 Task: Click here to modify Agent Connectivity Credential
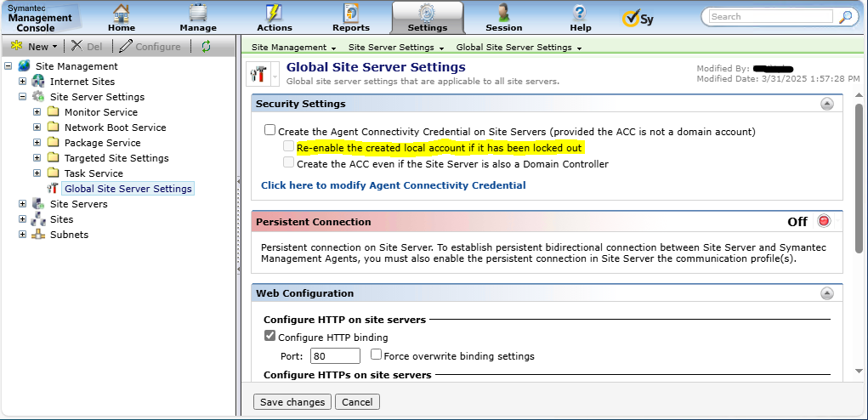pyautogui.click(x=394, y=185)
